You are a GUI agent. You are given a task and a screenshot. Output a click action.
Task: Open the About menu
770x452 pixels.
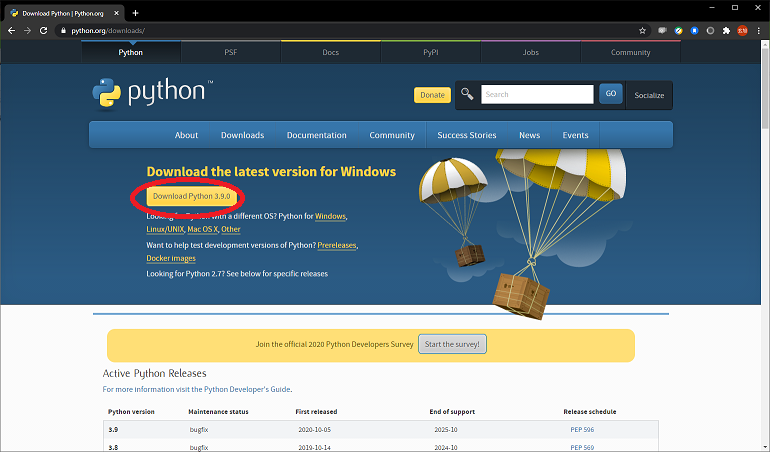click(186, 135)
